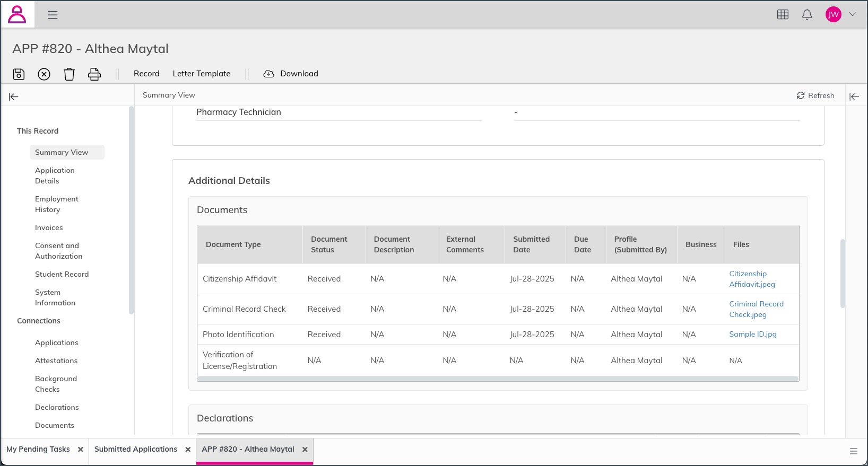The width and height of the screenshot is (868, 466).
Task: Open the grid apps icon
Action: click(783, 14)
